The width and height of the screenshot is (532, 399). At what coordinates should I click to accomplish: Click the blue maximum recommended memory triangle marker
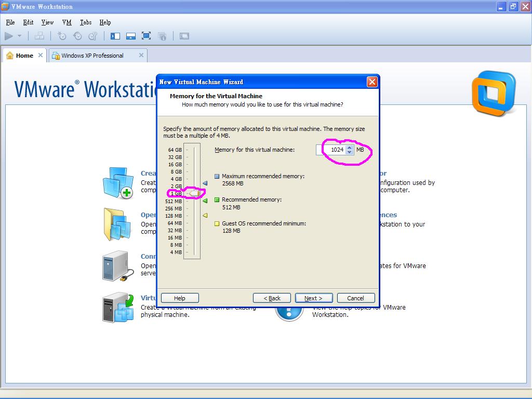pos(205,183)
